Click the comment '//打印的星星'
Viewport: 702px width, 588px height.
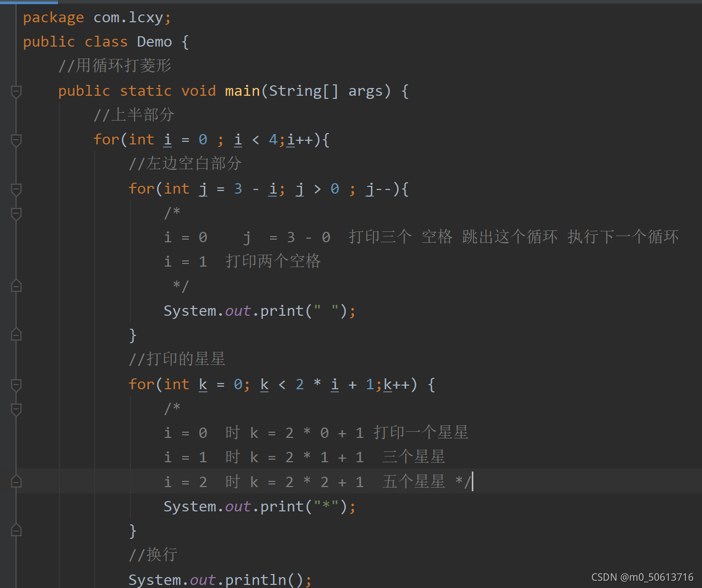coord(177,359)
